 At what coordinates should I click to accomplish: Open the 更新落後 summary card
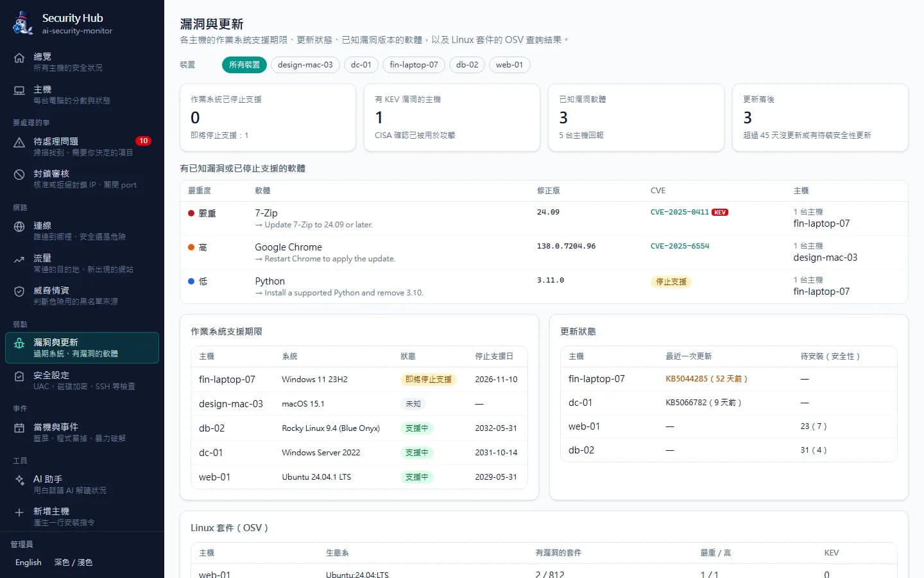coord(820,118)
